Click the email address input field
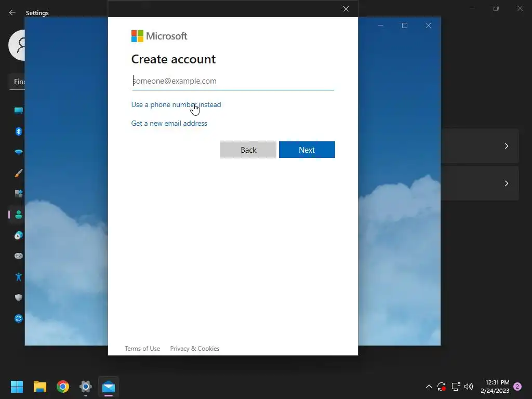 [x=233, y=81]
